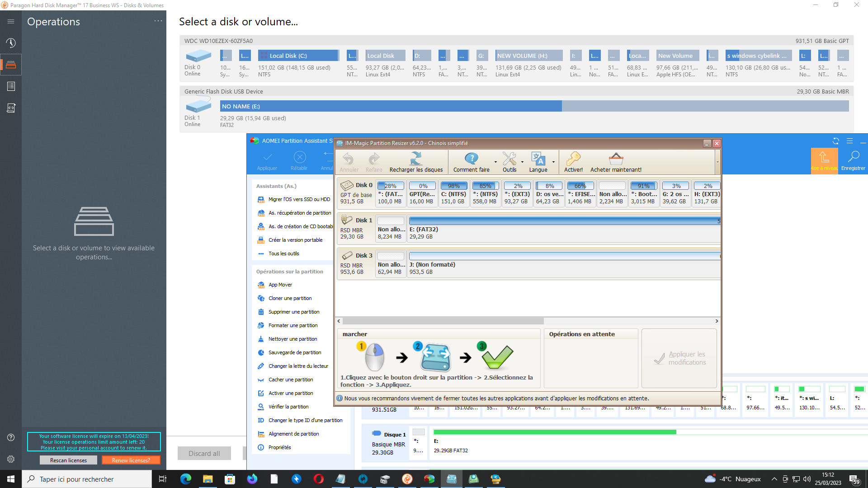The width and height of the screenshot is (868, 488).
Task: Click Renew licenses button
Action: pos(131,460)
